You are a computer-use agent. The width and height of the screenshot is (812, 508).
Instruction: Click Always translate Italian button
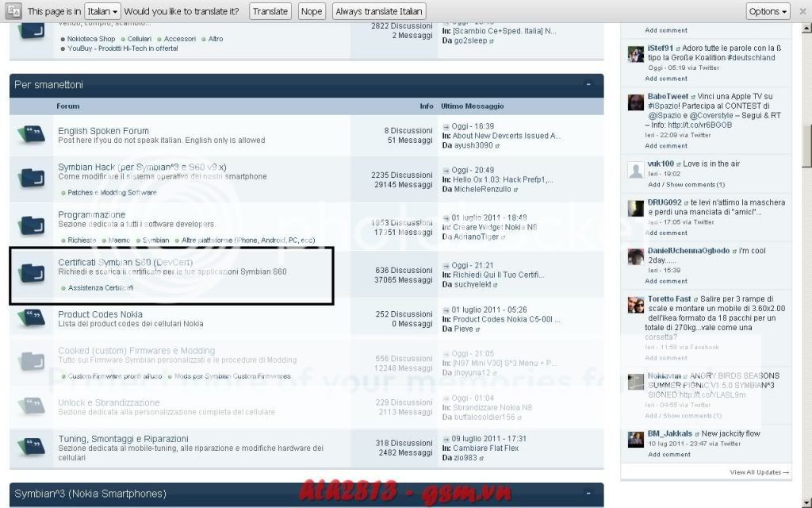pos(379,12)
